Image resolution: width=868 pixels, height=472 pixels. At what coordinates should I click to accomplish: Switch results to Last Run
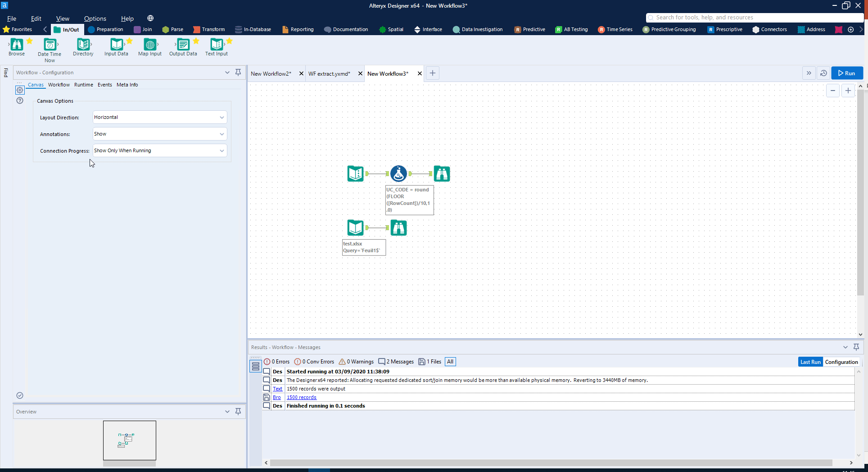[810, 362]
